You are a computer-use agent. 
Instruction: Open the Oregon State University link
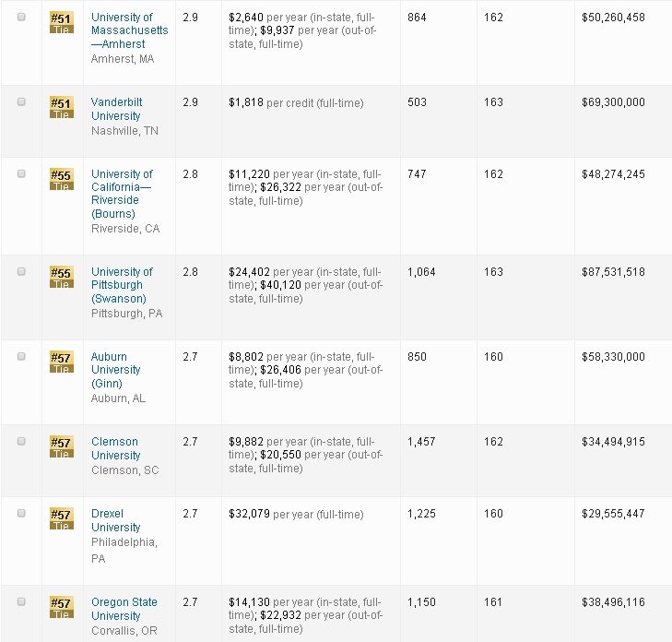124,609
